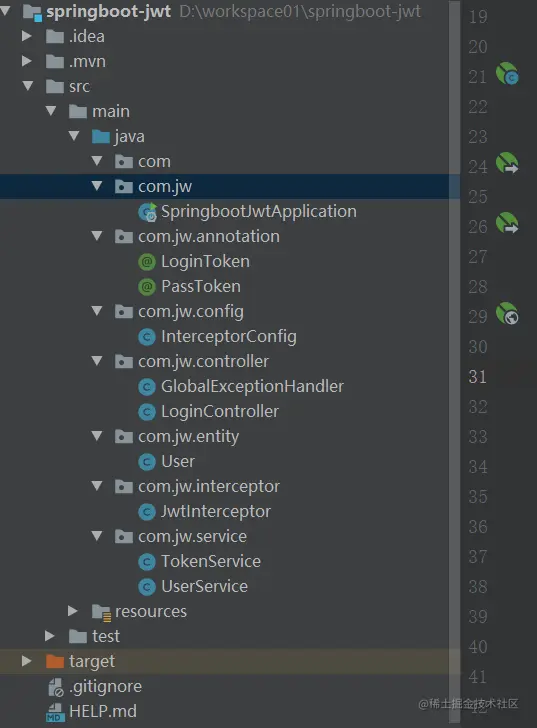The width and height of the screenshot is (537, 728).
Task: Open the LoginController class
Action: tap(220, 411)
